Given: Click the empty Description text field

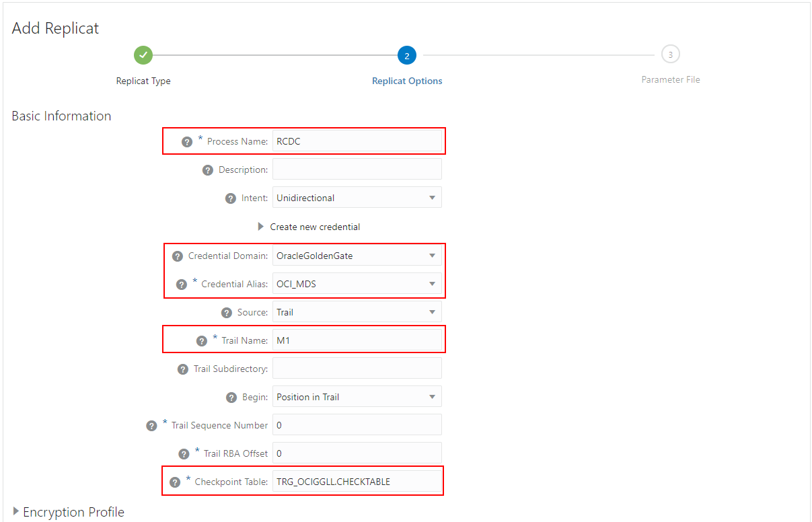Looking at the screenshot, I should (357, 170).
